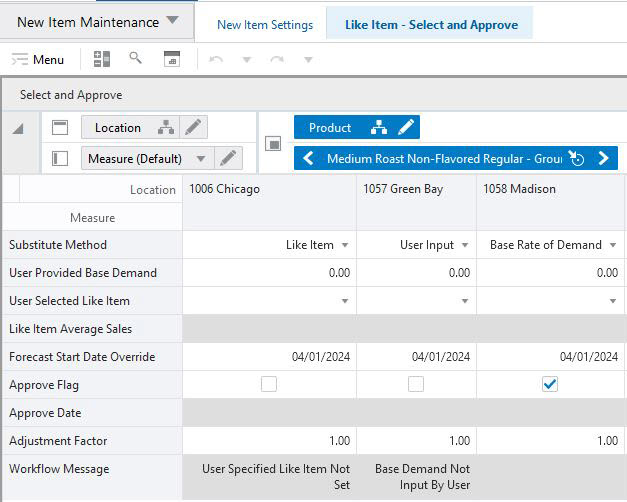627x502 pixels.
Task: Select the Like Item Average Sales row header
Action: 92,329
